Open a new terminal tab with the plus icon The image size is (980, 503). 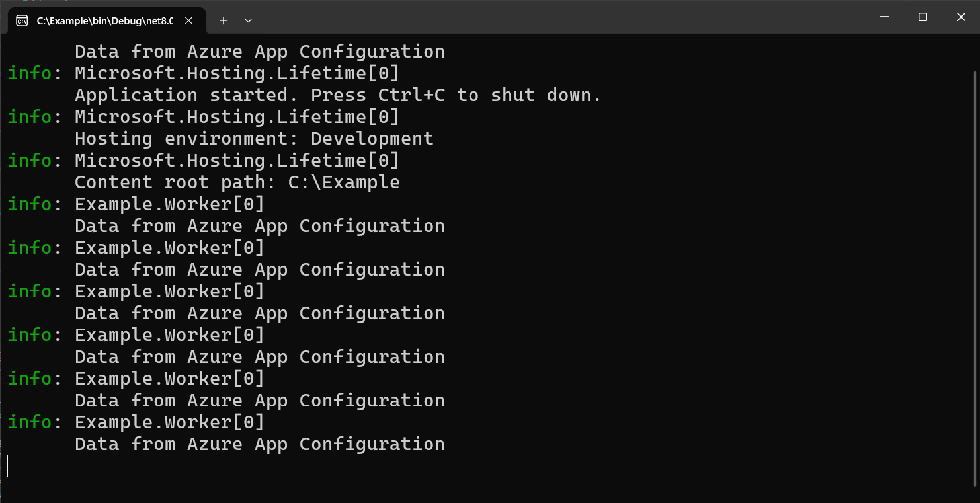tap(224, 20)
